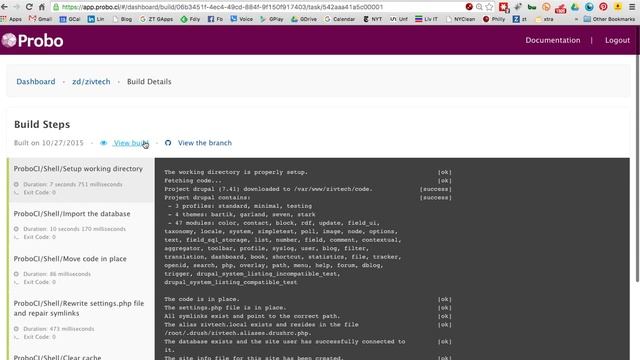The width and height of the screenshot is (640, 360).
Task: Click the 'View build' link
Action: (131, 143)
